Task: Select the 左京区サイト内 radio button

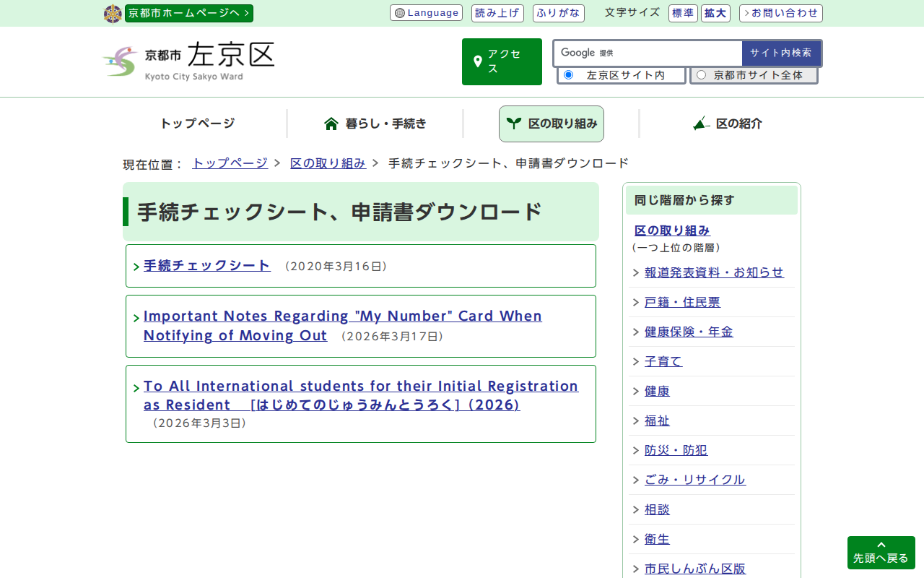Action: point(569,75)
